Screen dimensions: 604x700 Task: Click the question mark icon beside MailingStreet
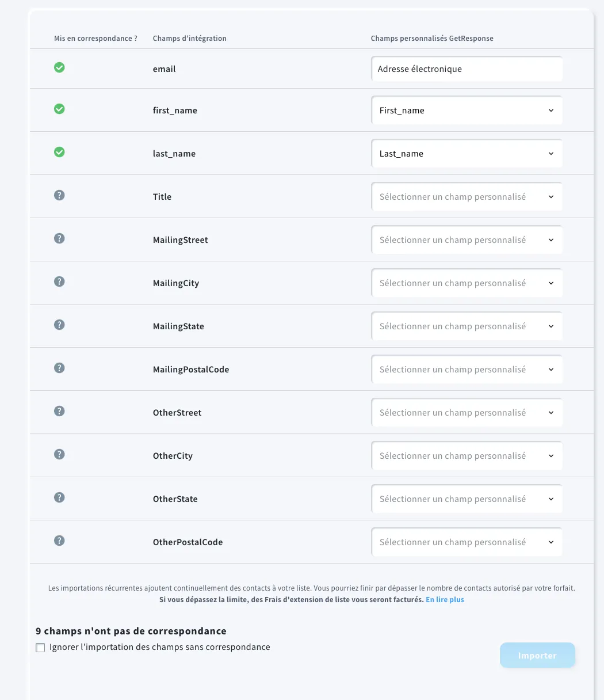click(x=59, y=238)
